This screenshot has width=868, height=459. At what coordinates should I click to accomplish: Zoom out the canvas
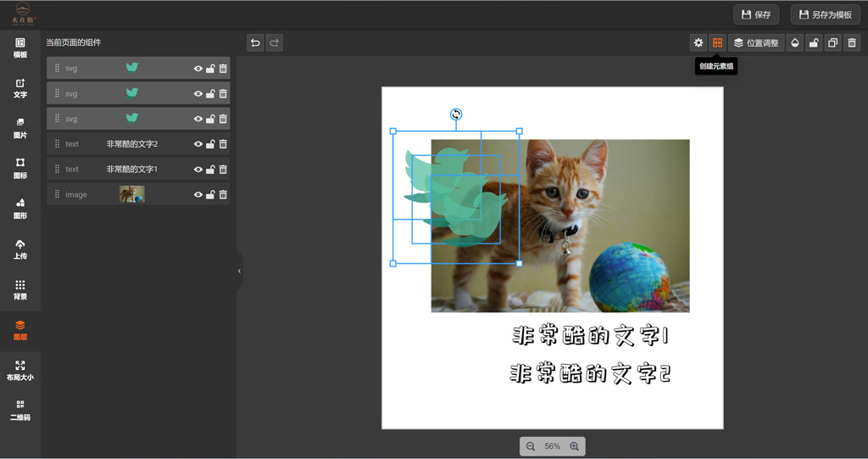[x=531, y=446]
